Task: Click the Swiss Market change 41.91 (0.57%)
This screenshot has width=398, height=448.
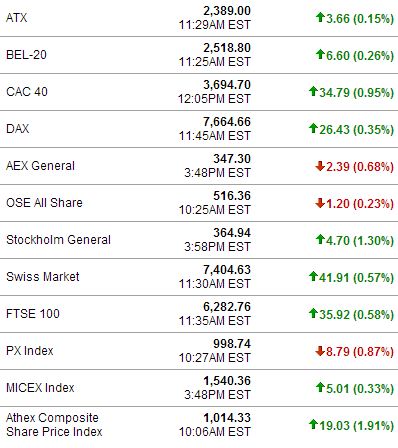Action: [356, 277]
